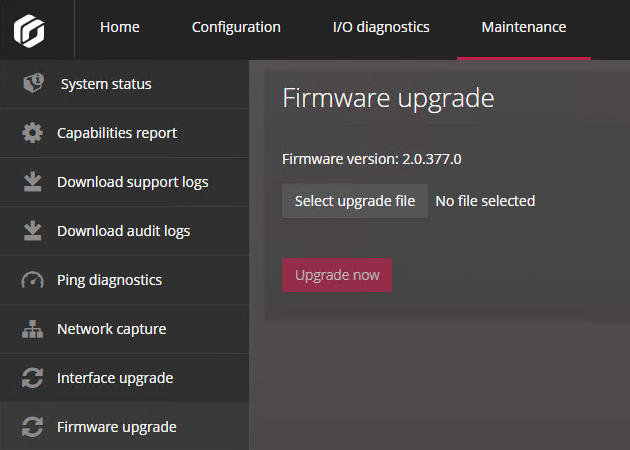Go to the I/O diagnostics tab

(x=381, y=27)
